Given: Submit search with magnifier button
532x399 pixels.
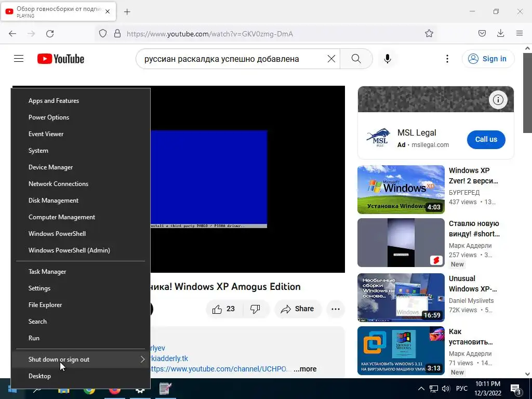Looking at the screenshot, I should (x=356, y=59).
